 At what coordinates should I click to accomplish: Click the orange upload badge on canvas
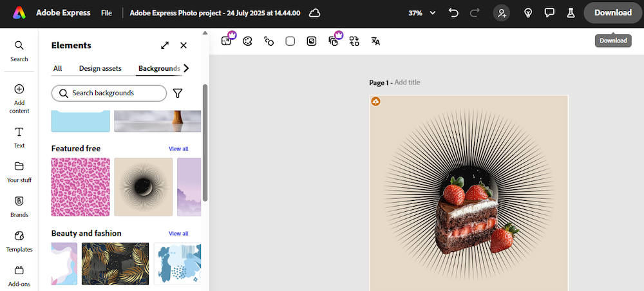pos(375,101)
